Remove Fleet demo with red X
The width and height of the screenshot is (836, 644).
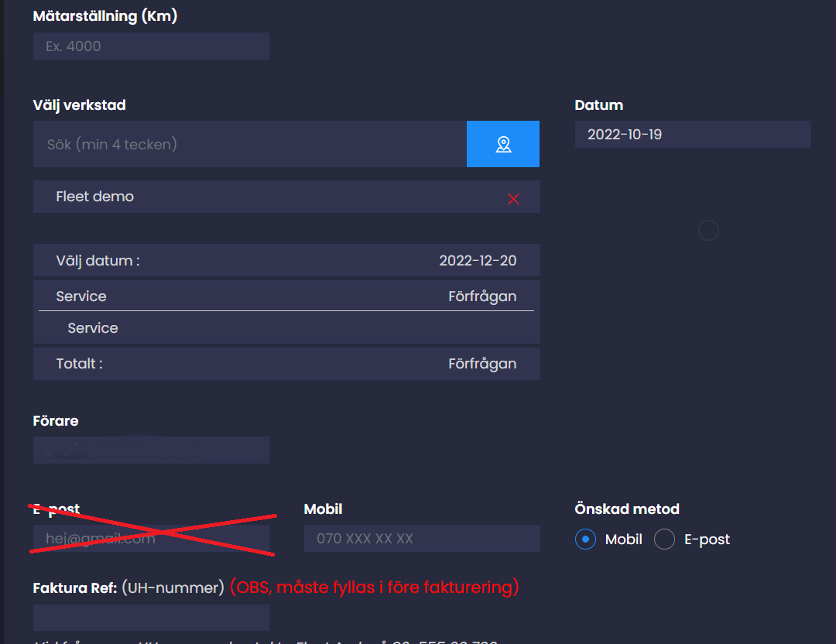pos(513,199)
